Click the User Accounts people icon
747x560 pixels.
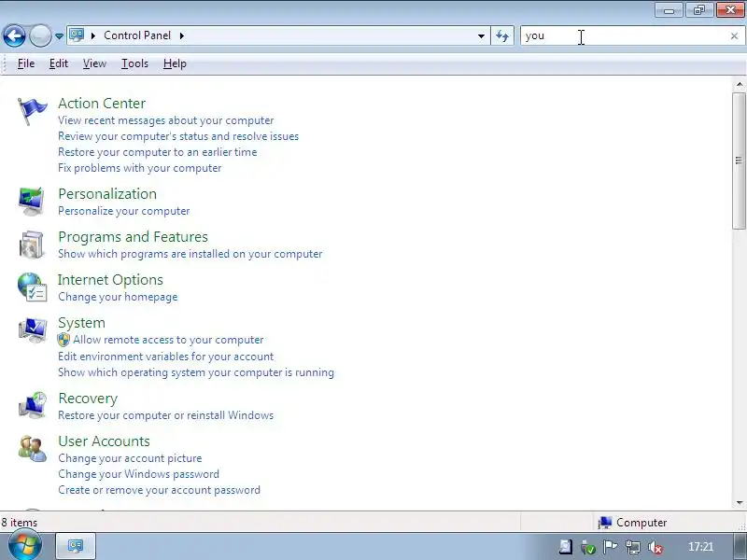click(33, 449)
